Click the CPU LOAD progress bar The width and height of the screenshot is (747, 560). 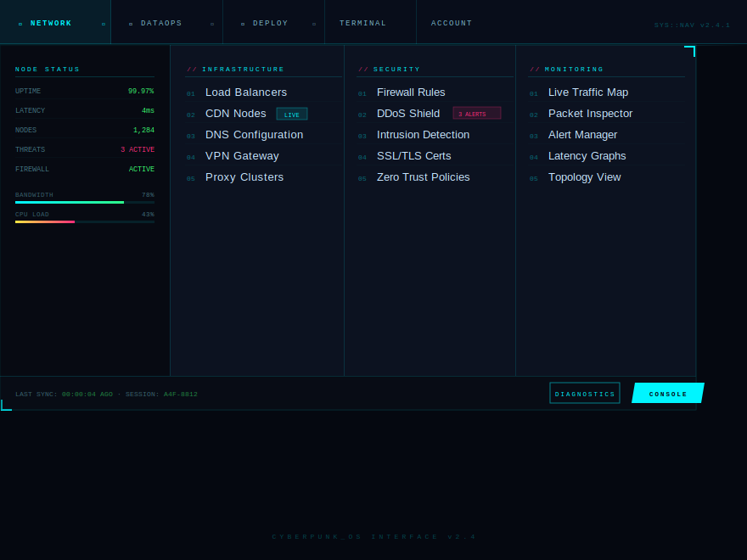click(x=85, y=222)
